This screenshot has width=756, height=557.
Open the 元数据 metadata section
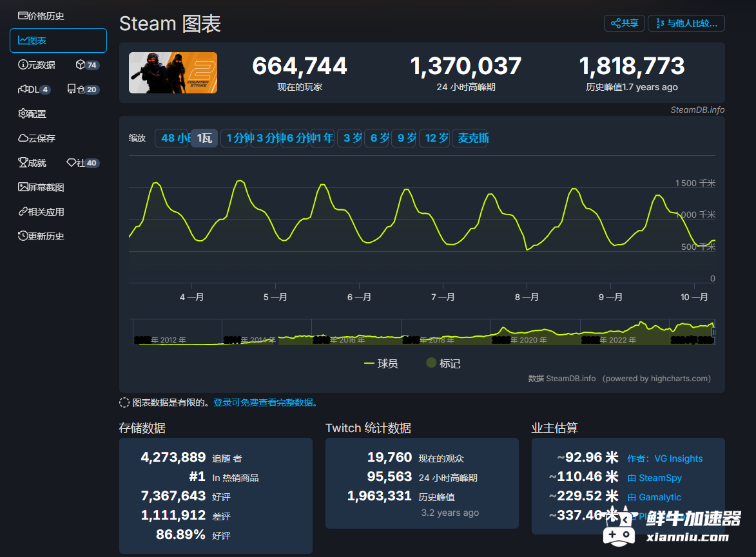pos(37,65)
